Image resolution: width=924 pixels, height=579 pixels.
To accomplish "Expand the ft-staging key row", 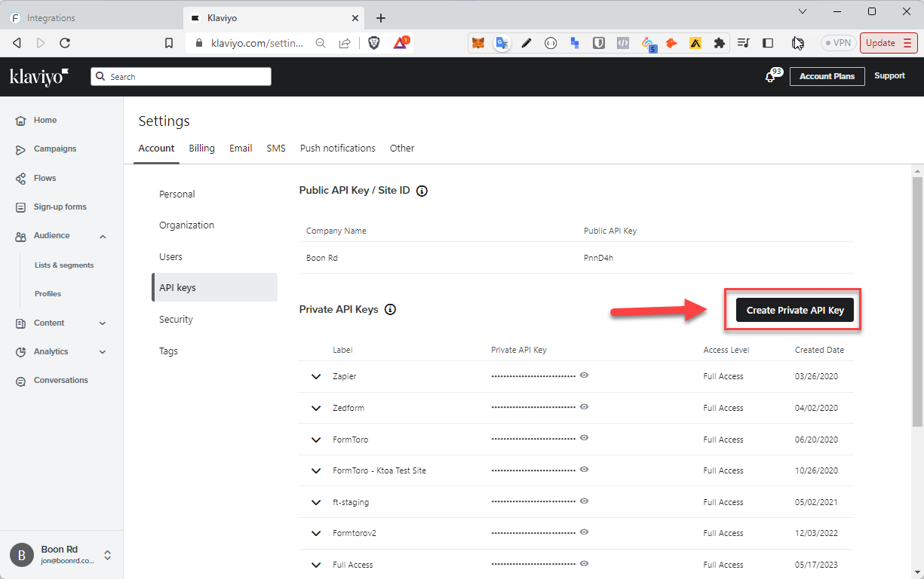I will pos(316,502).
